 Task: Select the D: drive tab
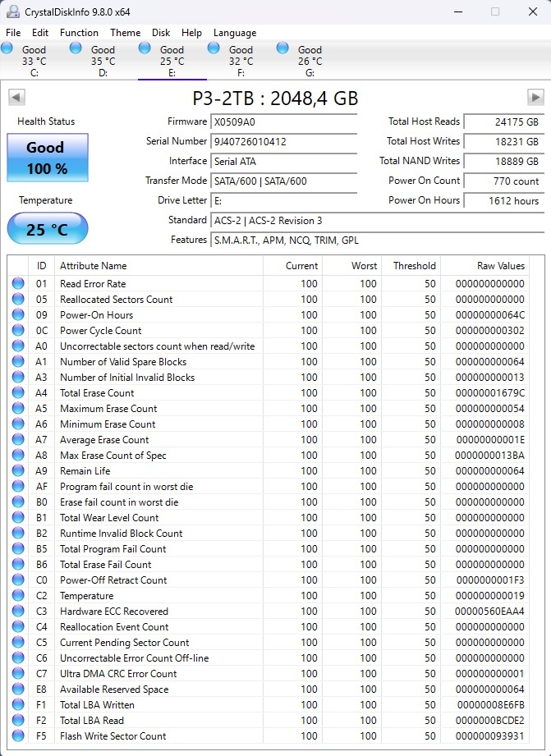103,61
